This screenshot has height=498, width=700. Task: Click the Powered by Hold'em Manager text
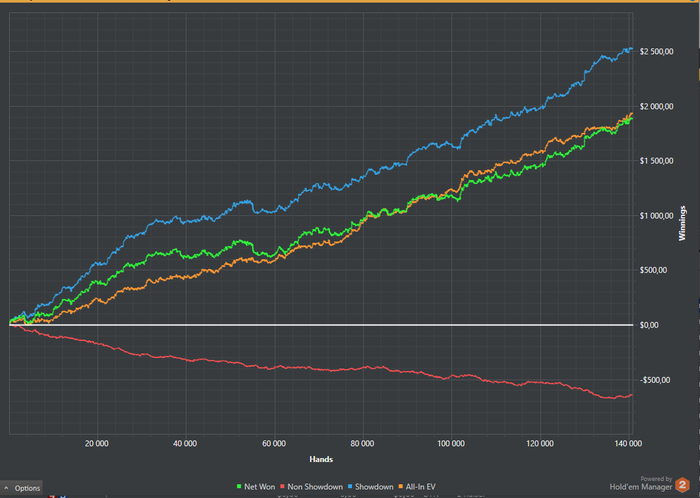(x=641, y=483)
